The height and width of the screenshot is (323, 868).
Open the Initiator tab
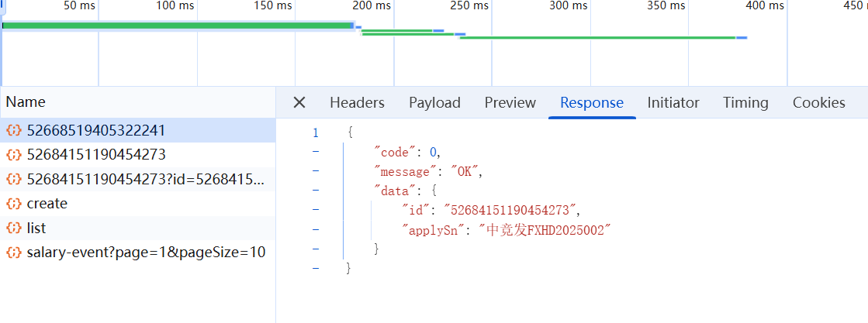(x=673, y=102)
